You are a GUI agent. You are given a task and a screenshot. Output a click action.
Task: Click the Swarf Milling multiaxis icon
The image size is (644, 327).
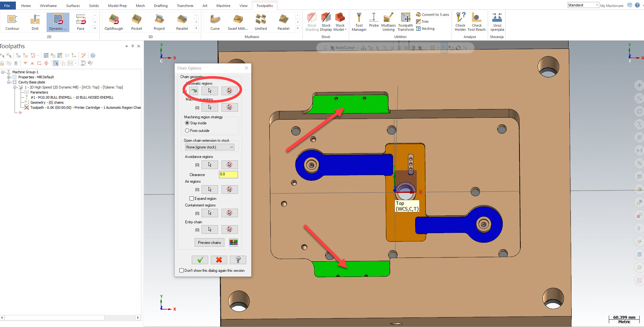click(x=238, y=22)
